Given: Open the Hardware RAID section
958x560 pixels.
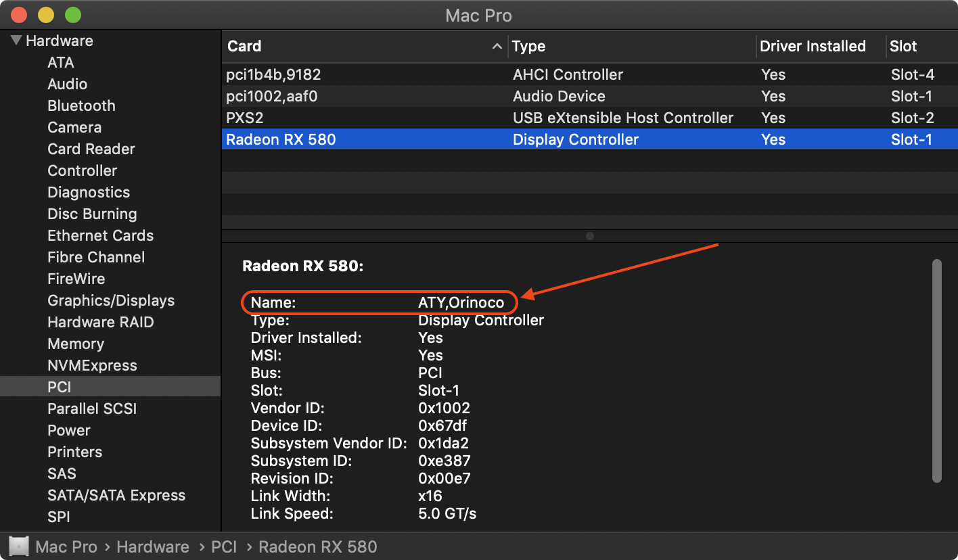Looking at the screenshot, I should pos(101,322).
